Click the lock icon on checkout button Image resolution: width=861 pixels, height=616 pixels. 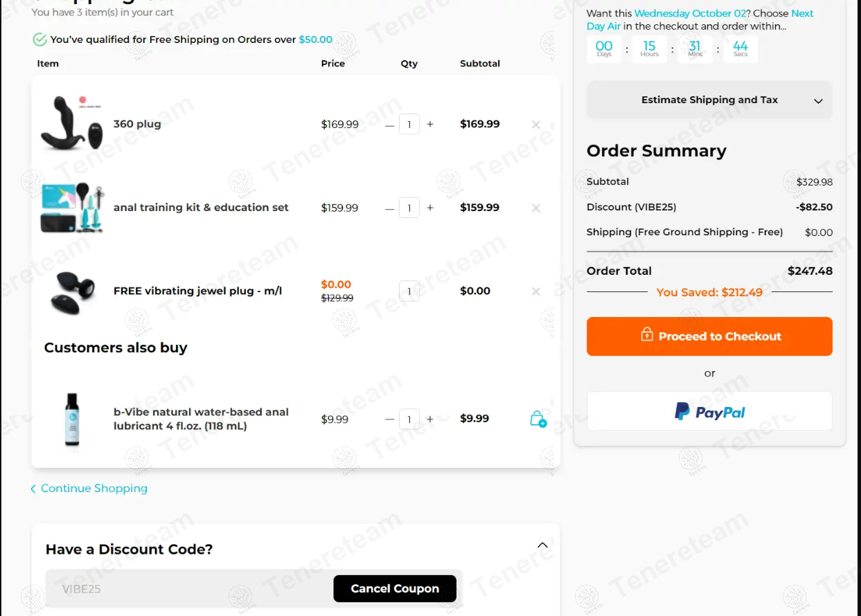coord(647,335)
